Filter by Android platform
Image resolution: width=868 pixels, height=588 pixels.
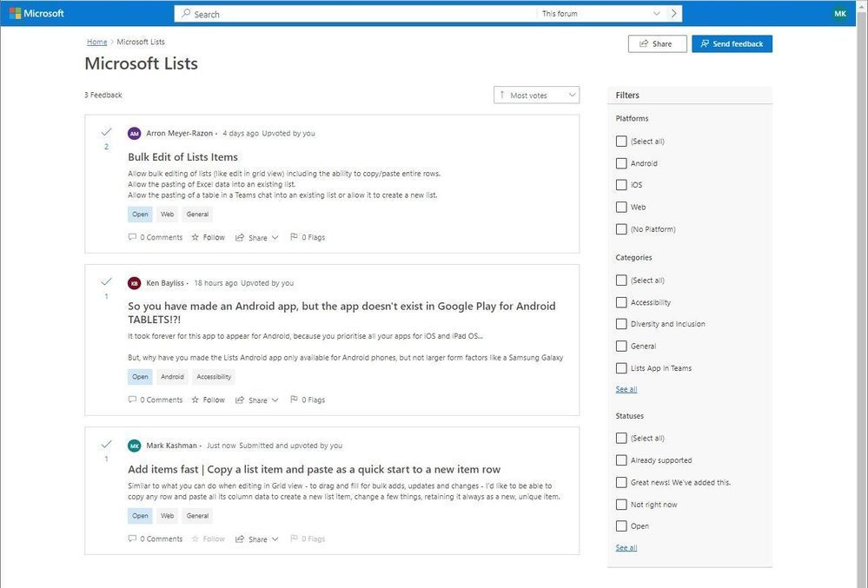621,163
